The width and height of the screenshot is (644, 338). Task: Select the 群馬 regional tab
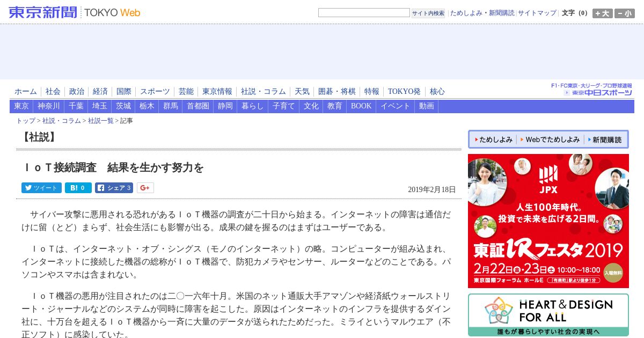tap(171, 106)
